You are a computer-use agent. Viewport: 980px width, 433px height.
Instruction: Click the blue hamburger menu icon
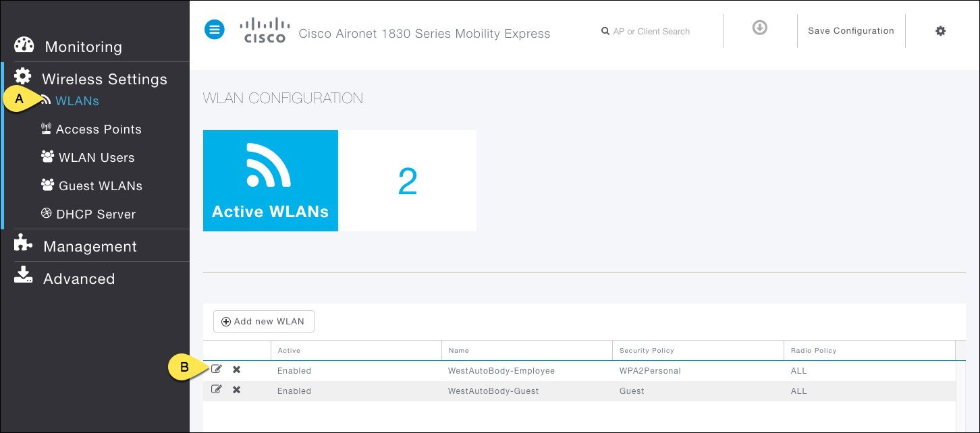pos(215,30)
